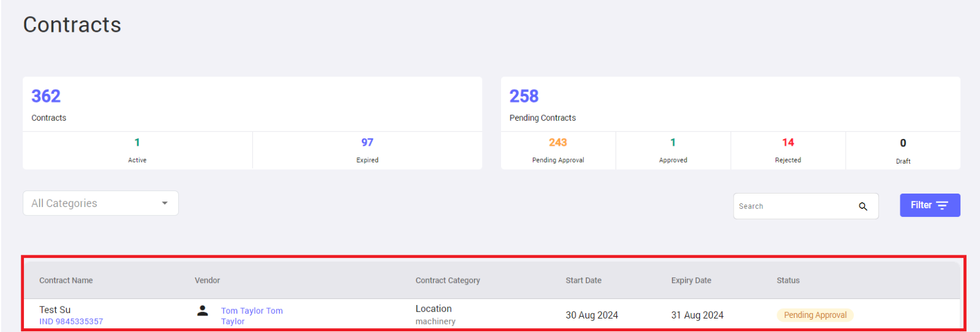Click the IND 9845335357 link
Image resolution: width=980 pixels, height=332 pixels.
pos(71,322)
